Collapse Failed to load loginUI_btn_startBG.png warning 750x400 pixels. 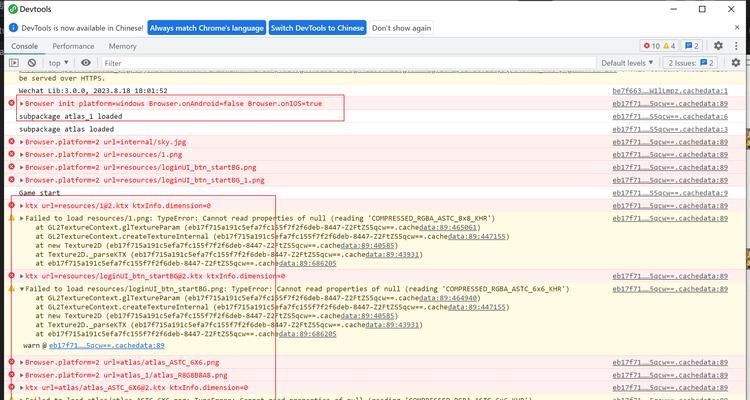(22, 289)
